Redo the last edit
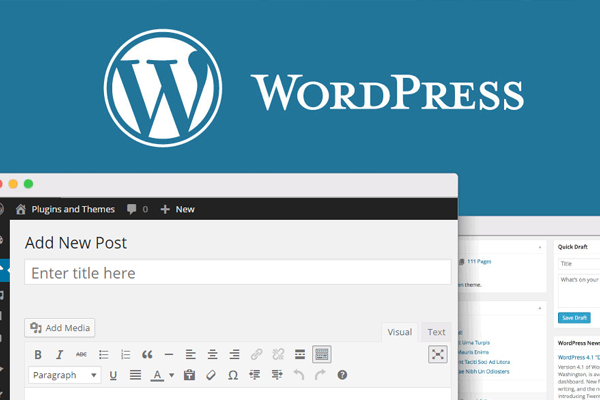600x400 pixels. pos(320,375)
